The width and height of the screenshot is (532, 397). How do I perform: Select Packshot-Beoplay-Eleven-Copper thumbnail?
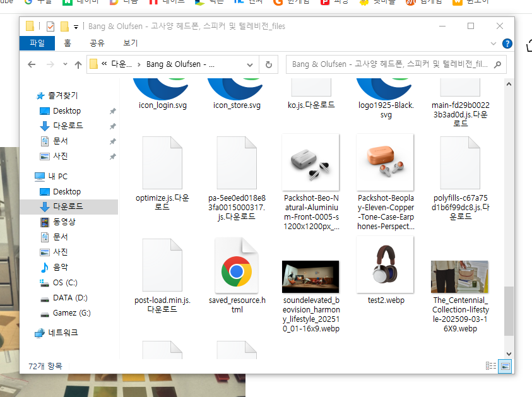(385, 162)
